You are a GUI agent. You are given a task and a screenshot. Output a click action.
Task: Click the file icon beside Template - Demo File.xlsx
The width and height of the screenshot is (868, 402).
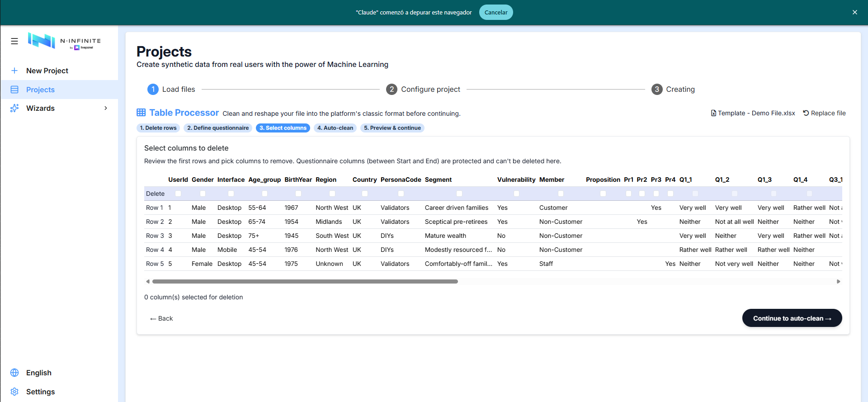713,113
